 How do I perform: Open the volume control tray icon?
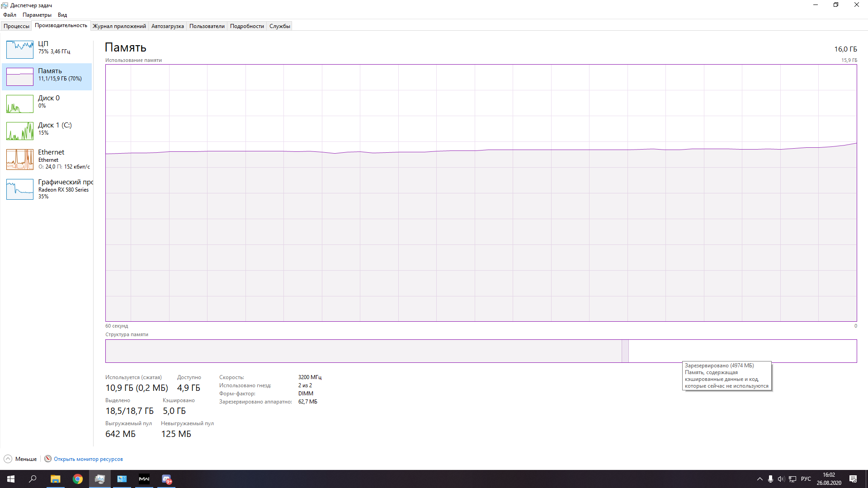coord(781,479)
